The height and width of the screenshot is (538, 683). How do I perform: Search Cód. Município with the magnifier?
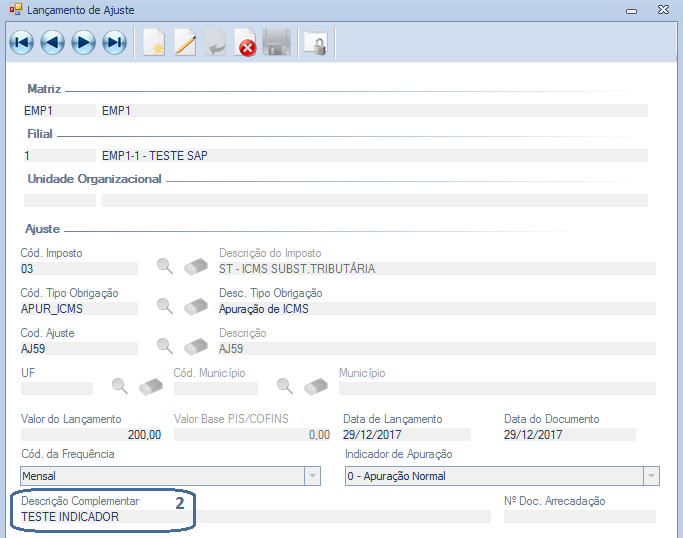[x=284, y=386]
